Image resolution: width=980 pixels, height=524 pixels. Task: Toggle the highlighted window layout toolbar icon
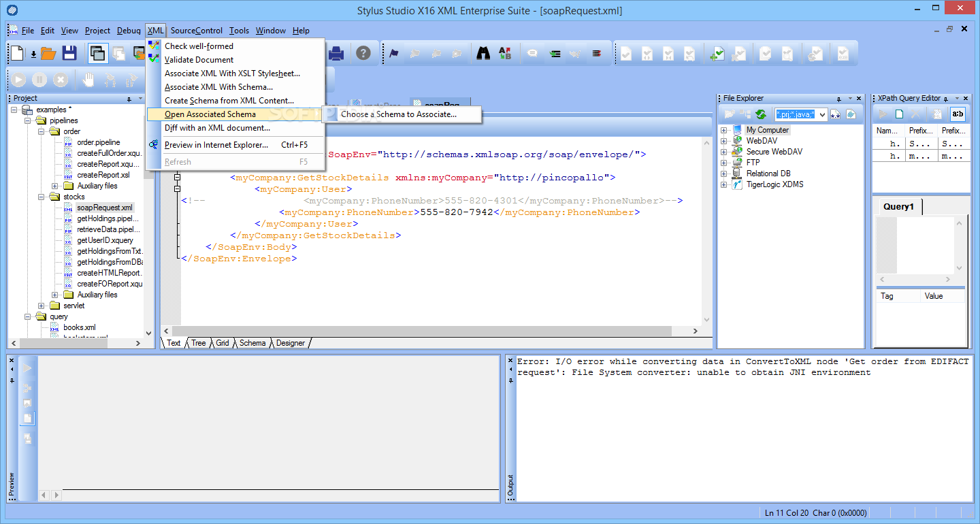(97, 53)
